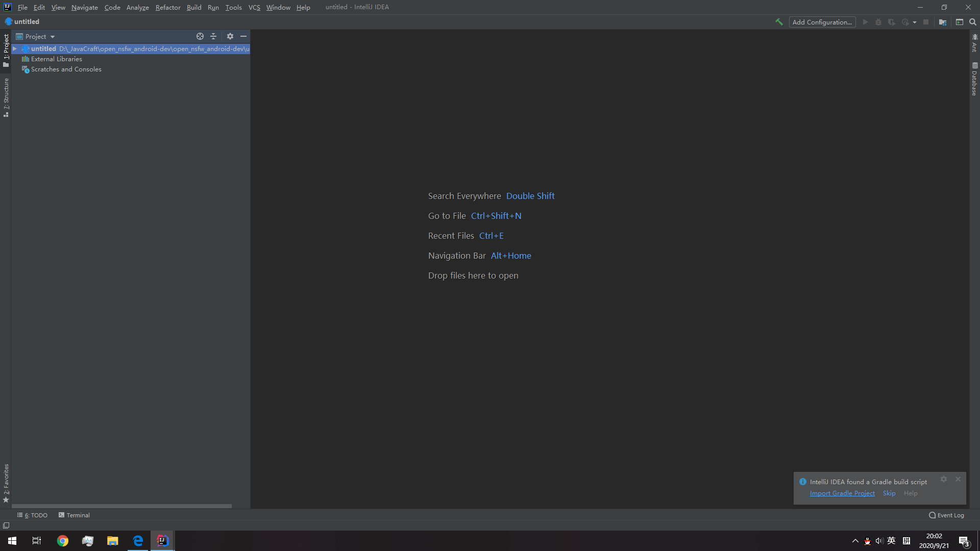The height and width of the screenshot is (551, 980).
Task: Toggle the Structure tool window tab
Action: [6, 97]
